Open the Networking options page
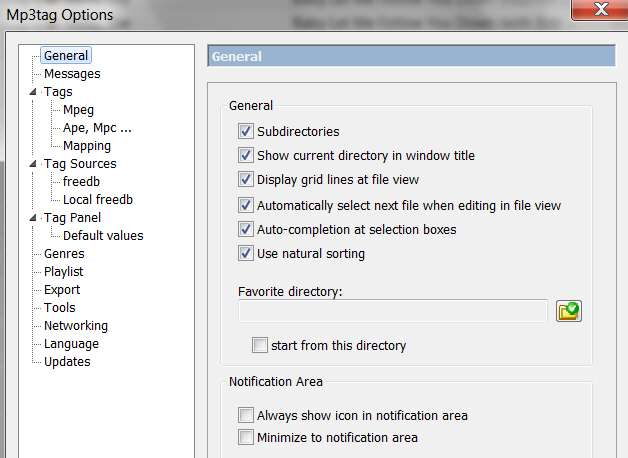 76,326
